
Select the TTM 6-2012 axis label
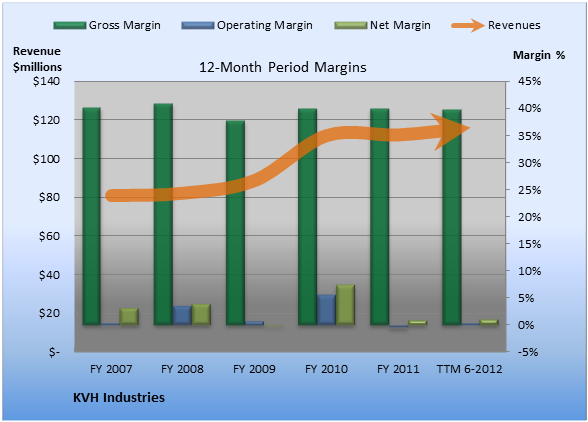click(470, 369)
